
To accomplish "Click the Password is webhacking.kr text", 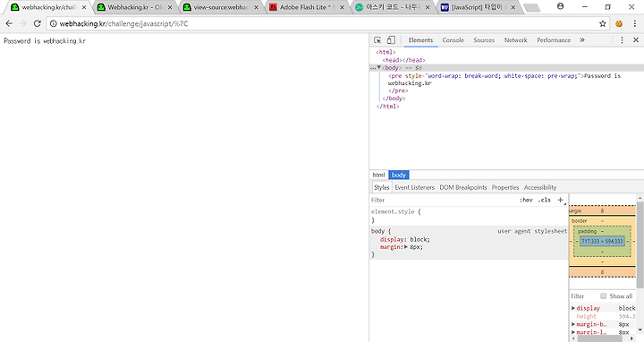I will [x=45, y=41].
